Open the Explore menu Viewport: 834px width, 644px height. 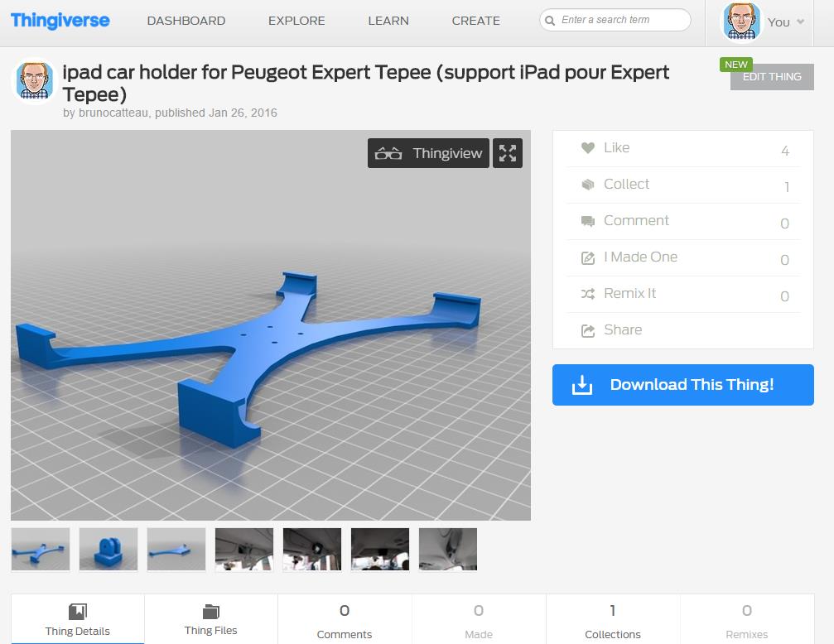pos(296,21)
